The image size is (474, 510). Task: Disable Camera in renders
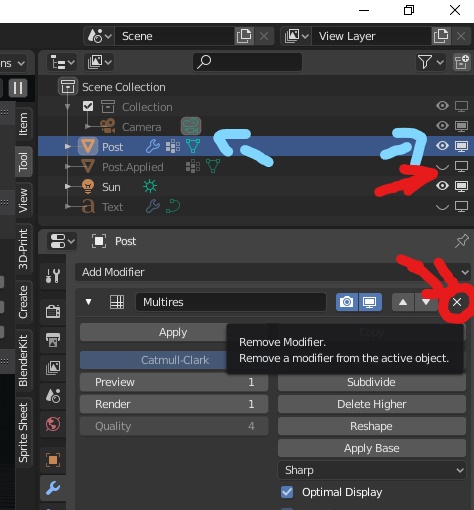click(462, 127)
